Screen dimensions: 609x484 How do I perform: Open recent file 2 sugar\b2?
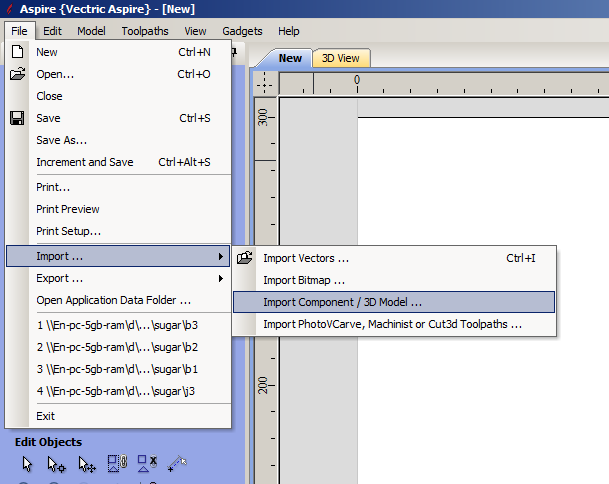click(118, 347)
